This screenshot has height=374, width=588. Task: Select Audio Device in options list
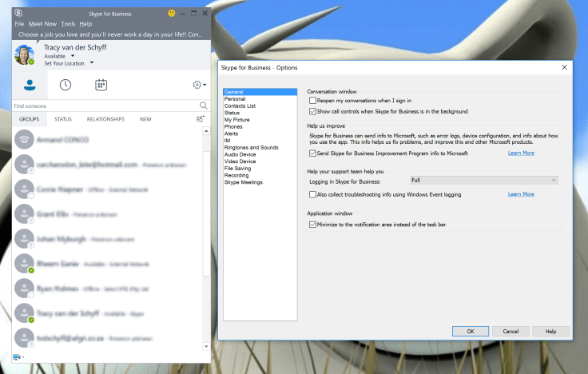[240, 154]
